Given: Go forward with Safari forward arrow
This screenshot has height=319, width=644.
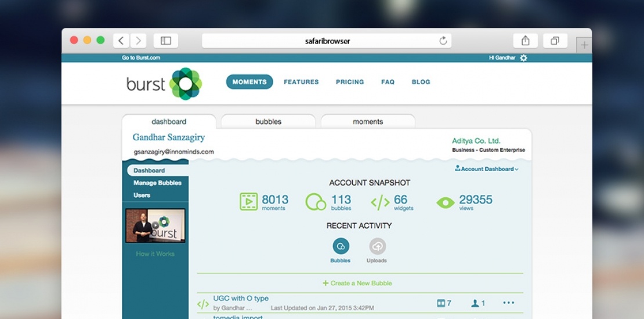Looking at the screenshot, I should [x=139, y=41].
